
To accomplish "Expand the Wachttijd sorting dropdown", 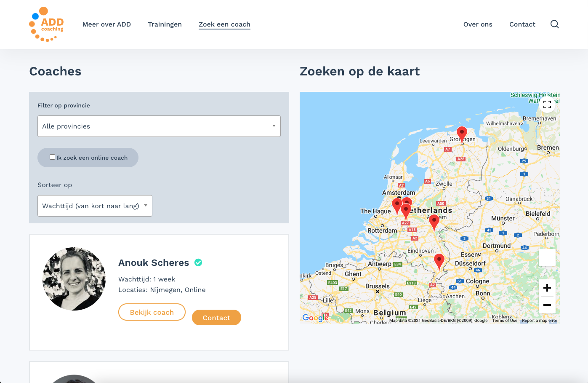I will [95, 206].
